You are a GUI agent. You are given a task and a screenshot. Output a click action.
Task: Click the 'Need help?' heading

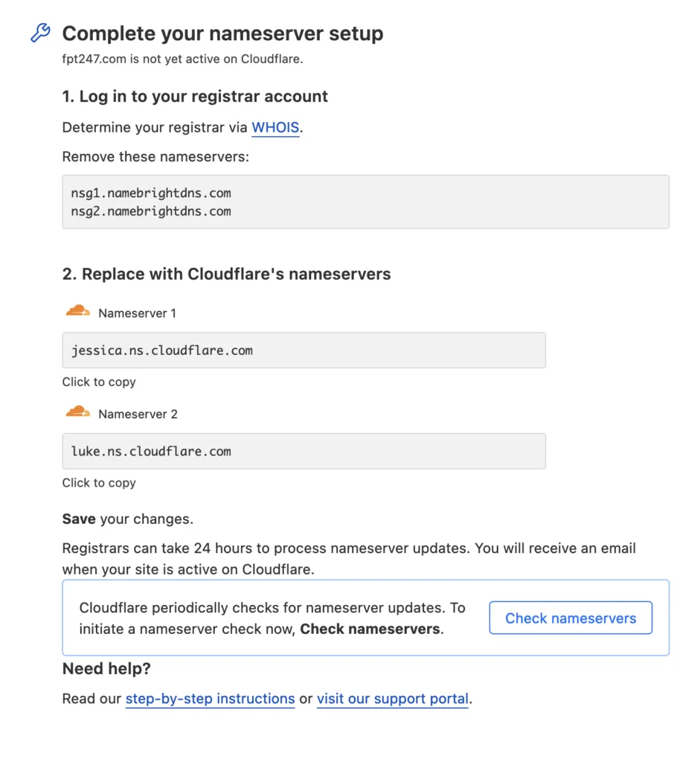click(x=106, y=669)
